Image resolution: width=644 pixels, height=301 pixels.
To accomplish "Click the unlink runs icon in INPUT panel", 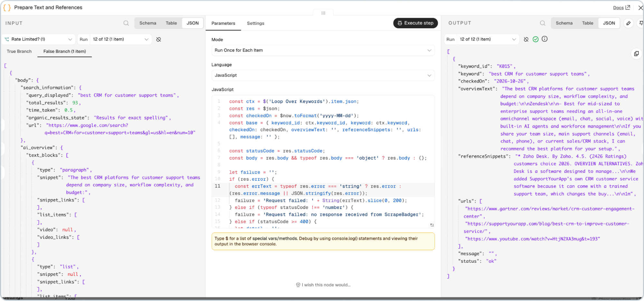I will tap(159, 39).
